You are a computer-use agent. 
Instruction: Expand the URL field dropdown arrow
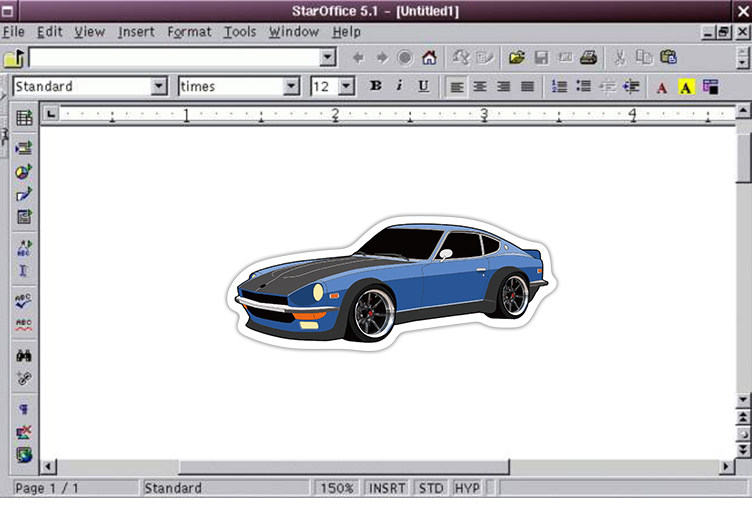click(328, 58)
